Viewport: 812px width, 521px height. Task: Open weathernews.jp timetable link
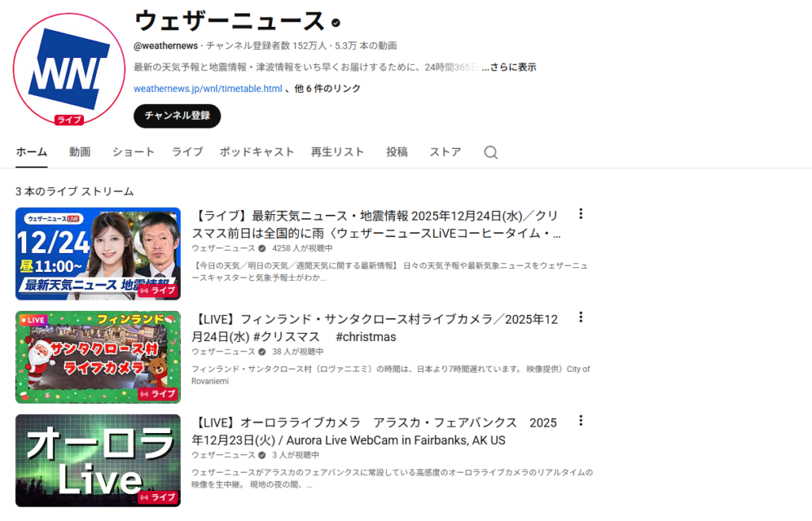208,89
